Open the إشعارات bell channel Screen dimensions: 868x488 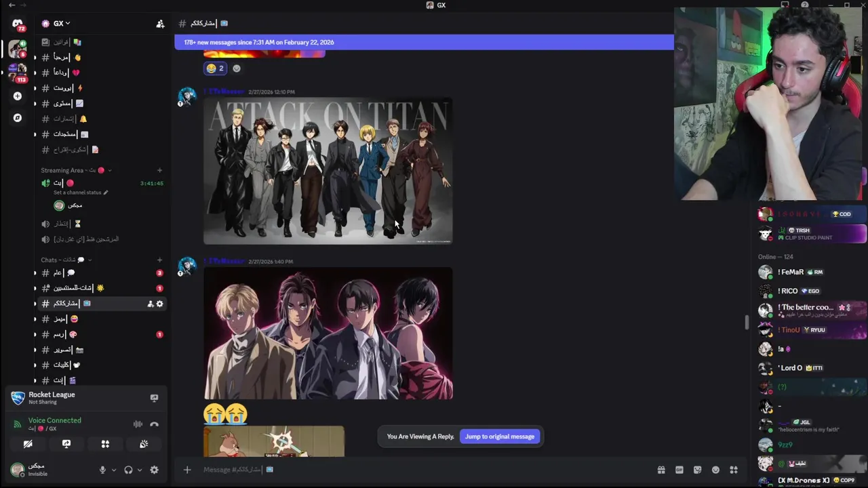(100, 119)
